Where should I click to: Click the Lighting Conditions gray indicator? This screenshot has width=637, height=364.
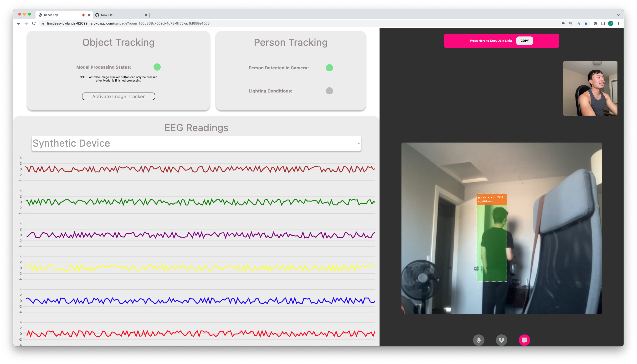[x=329, y=91]
